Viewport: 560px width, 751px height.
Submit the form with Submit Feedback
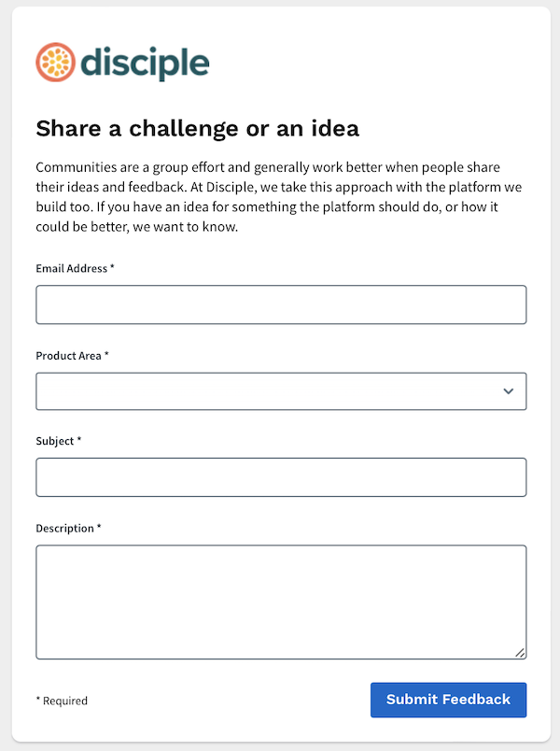pyautogui.click(x=449, y=700)
